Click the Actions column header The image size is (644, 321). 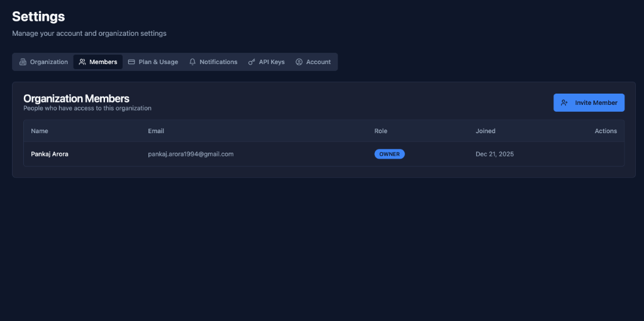(x=606, y=131)
